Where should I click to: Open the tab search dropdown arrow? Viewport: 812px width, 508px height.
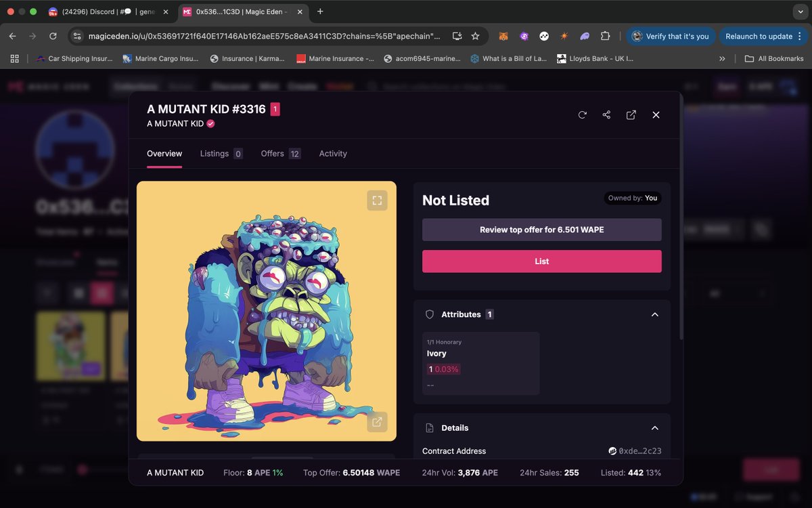coord(801,12)
